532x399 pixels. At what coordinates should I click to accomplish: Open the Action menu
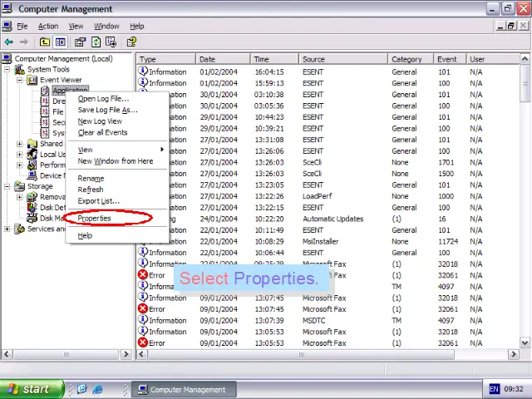pos(48,26)
